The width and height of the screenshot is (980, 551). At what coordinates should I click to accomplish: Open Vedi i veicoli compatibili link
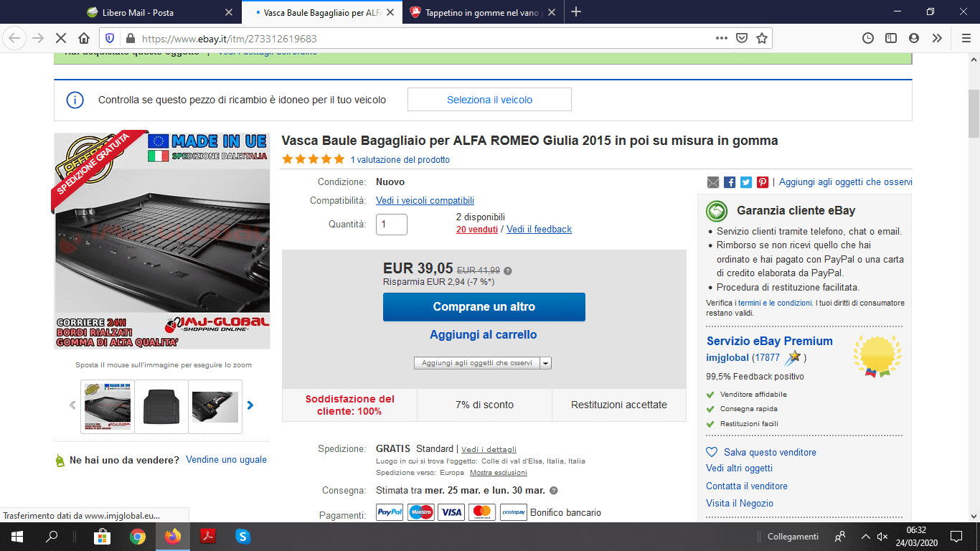425,200
